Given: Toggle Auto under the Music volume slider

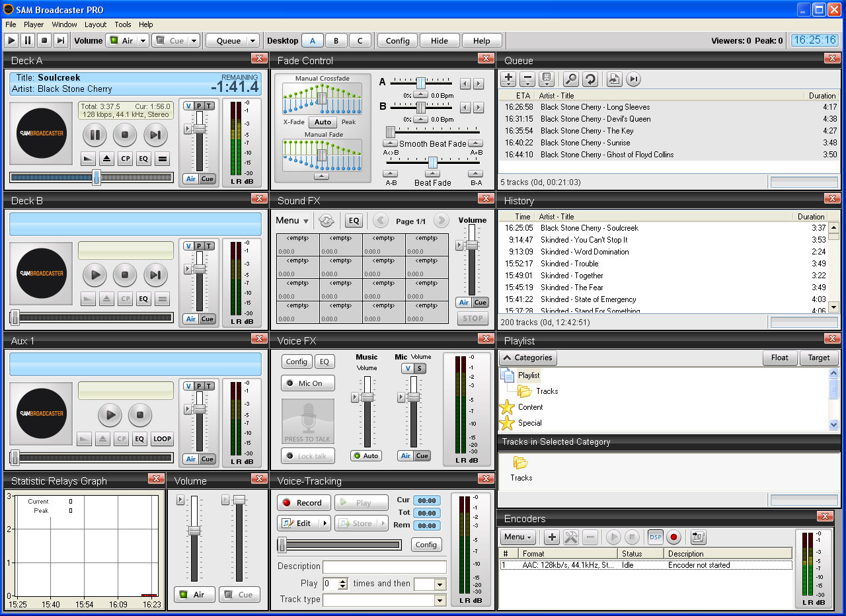Looking at the screenshot, I should [x=366, y=455].
